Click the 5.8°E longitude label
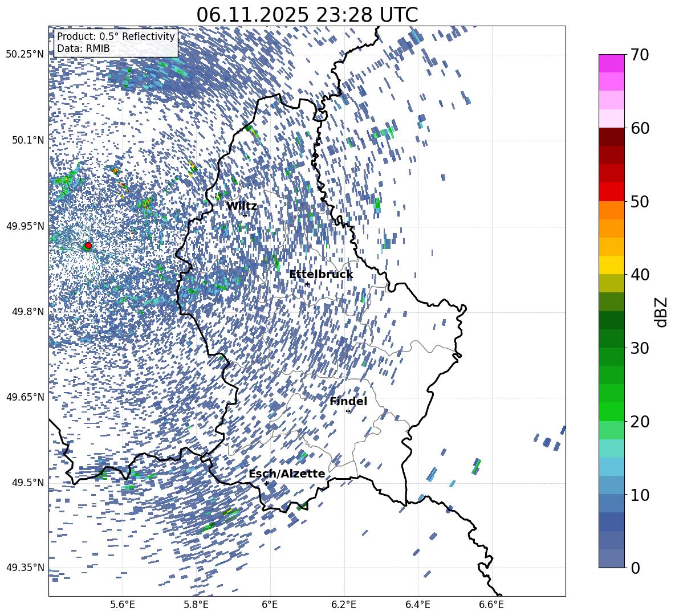This screenshot has width=675, height=616. tap(196, 605)
